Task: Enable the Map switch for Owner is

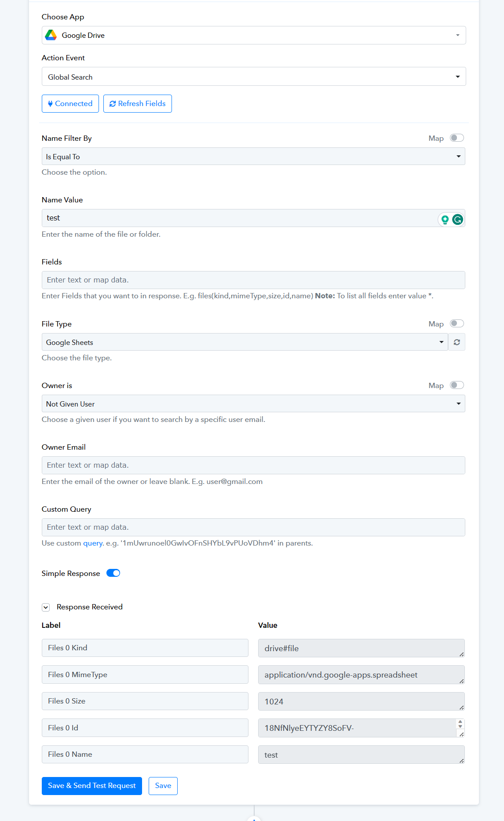Action: coord(457,385)
